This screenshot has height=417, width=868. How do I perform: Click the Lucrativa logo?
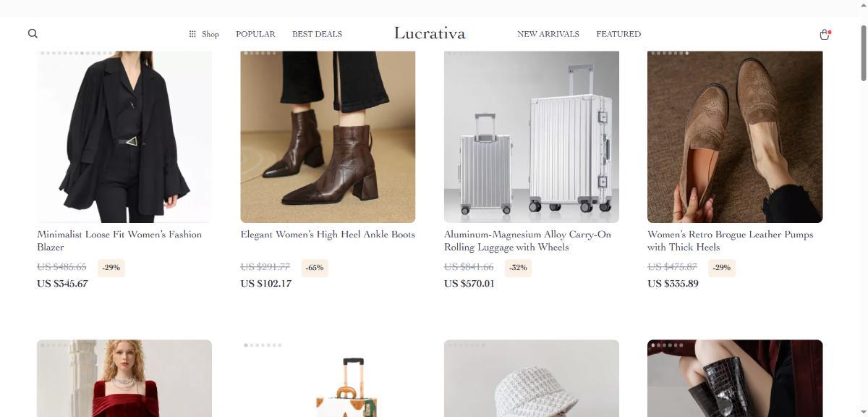(430, 33)
